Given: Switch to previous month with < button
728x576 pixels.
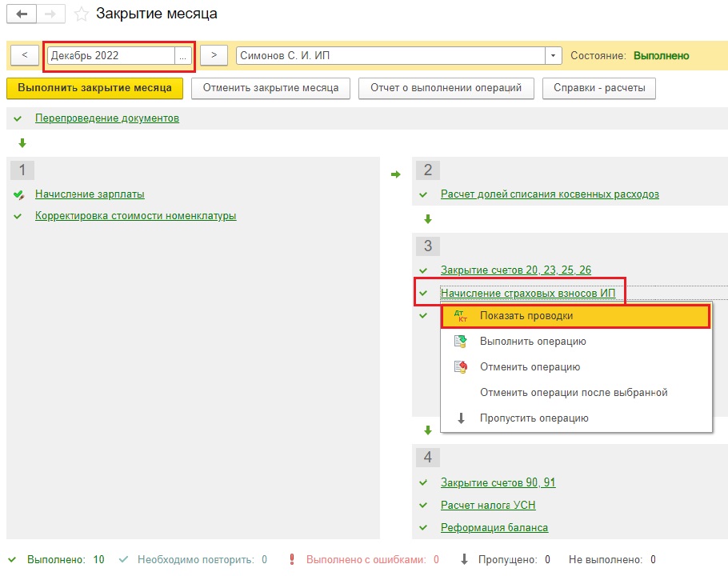Looking at the screenshot, I should (x=25, y=55).
